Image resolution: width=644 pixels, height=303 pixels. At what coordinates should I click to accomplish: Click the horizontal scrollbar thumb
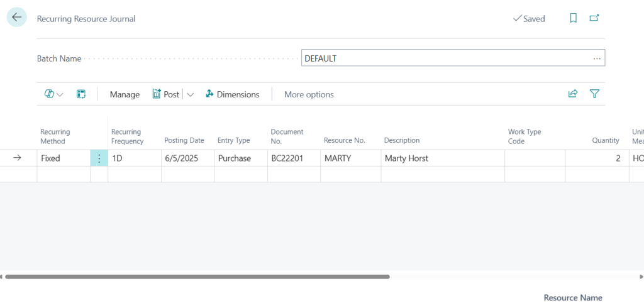click(197, 276)
